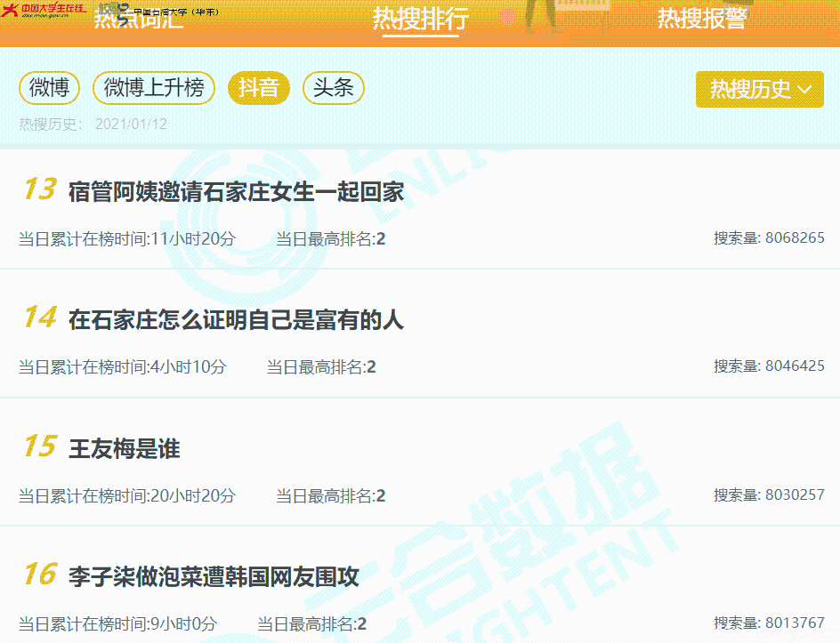Viewport: 840px width, 643px height.
Task: Switch to the 热搜报警 tab
Action: (x=701, y=18)
